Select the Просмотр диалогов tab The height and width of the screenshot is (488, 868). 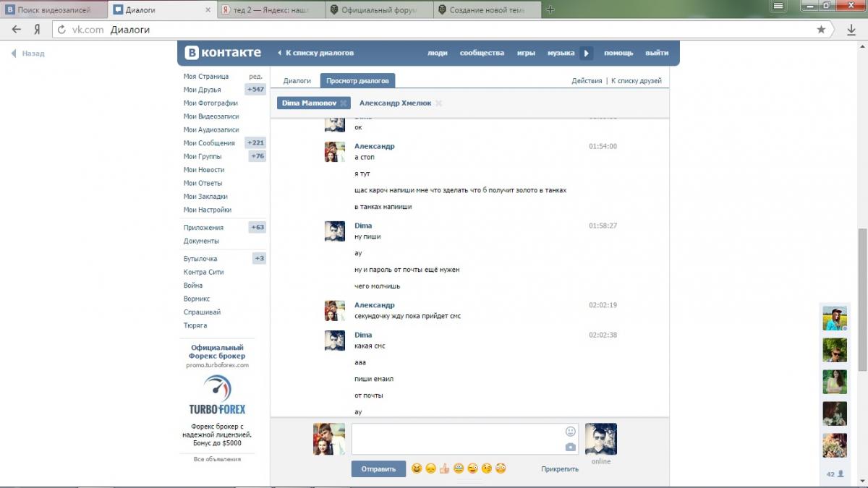[x=357, y=81]
